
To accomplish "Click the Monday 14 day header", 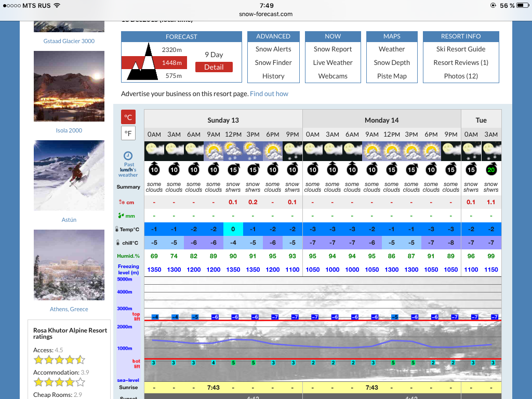I will (382, 120).
